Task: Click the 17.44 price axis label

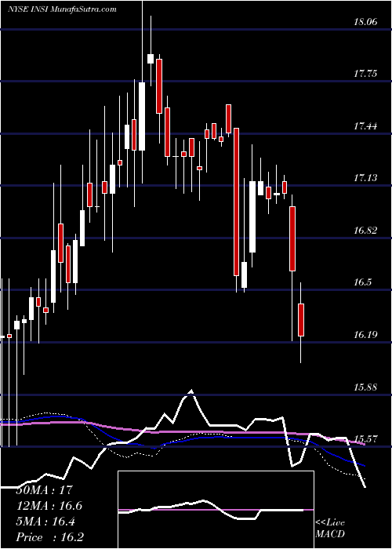Action: coord(365,126)
